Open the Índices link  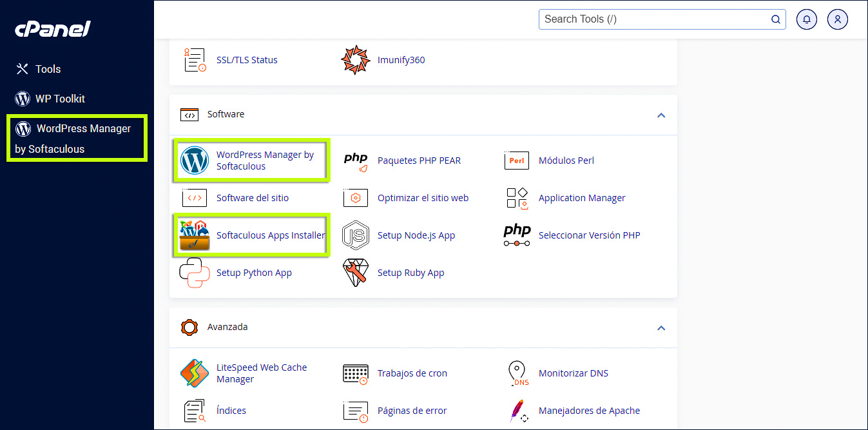231,411
